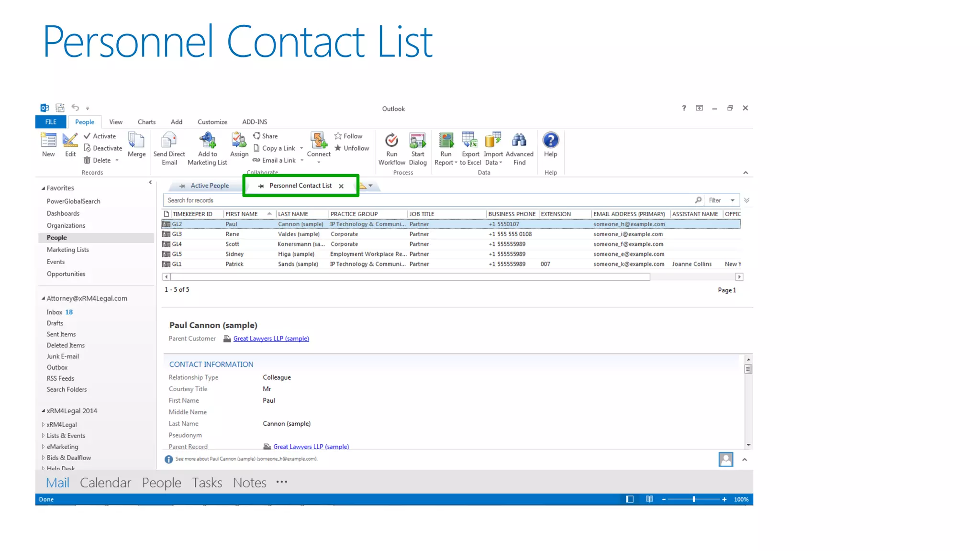Click Unfollow star icon
This screenshot has height=551, width=980.
coord(338,148)
